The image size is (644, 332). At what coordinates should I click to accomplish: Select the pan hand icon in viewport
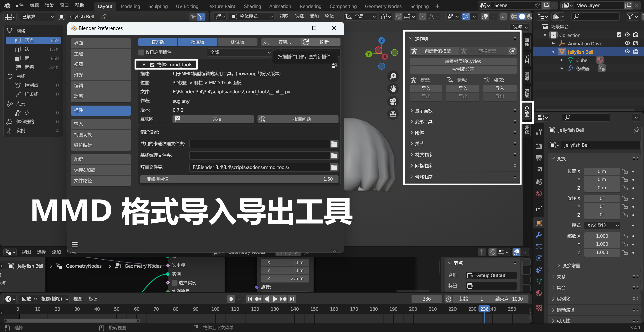coord(393,89)
